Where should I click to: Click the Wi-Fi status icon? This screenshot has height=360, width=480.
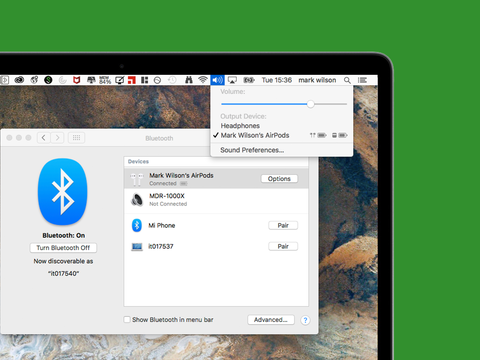click(x=203, y=80)
